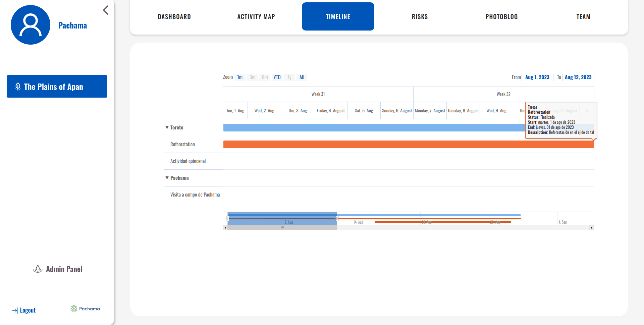This screenshot has width=644, height=325.
Task: Click the navigator right range handle
Action: pos(337,218)
